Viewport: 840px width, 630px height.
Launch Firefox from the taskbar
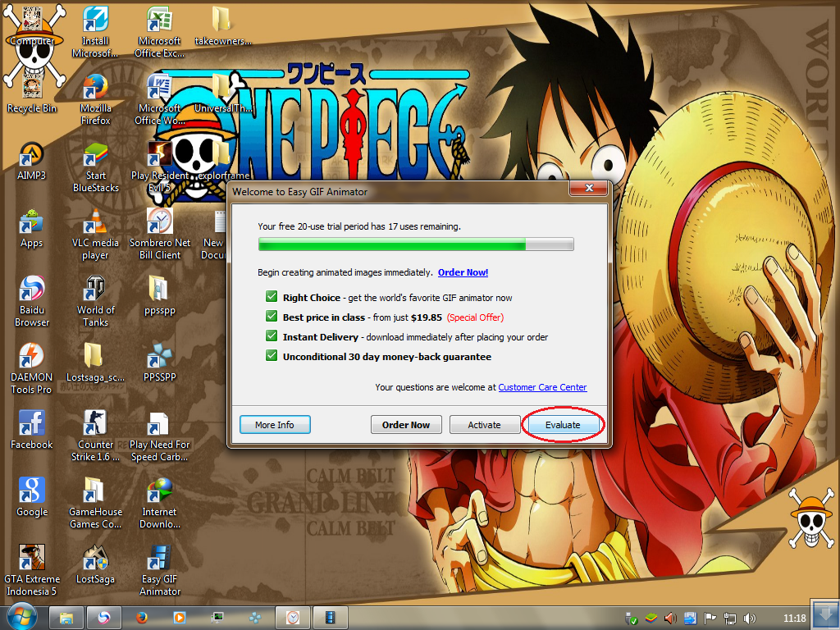pyautogui.click(x=141, y=619)
